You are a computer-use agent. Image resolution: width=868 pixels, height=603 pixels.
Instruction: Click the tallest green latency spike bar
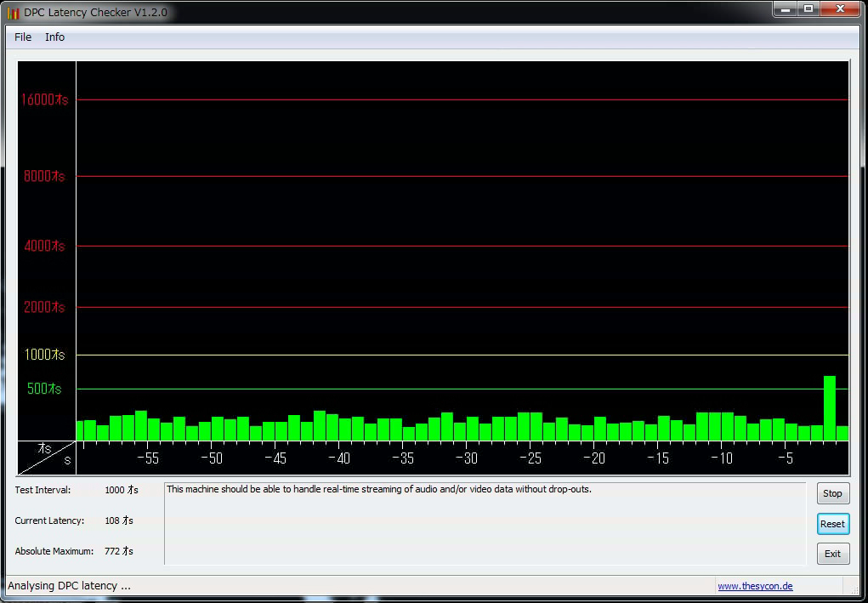pos(829,408)
